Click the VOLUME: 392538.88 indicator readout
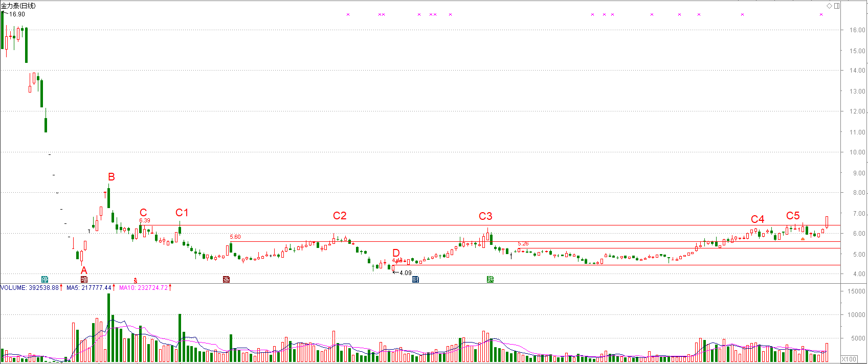Image resolution: width=868 pixels, height=364 pixels. pos(30,288)
